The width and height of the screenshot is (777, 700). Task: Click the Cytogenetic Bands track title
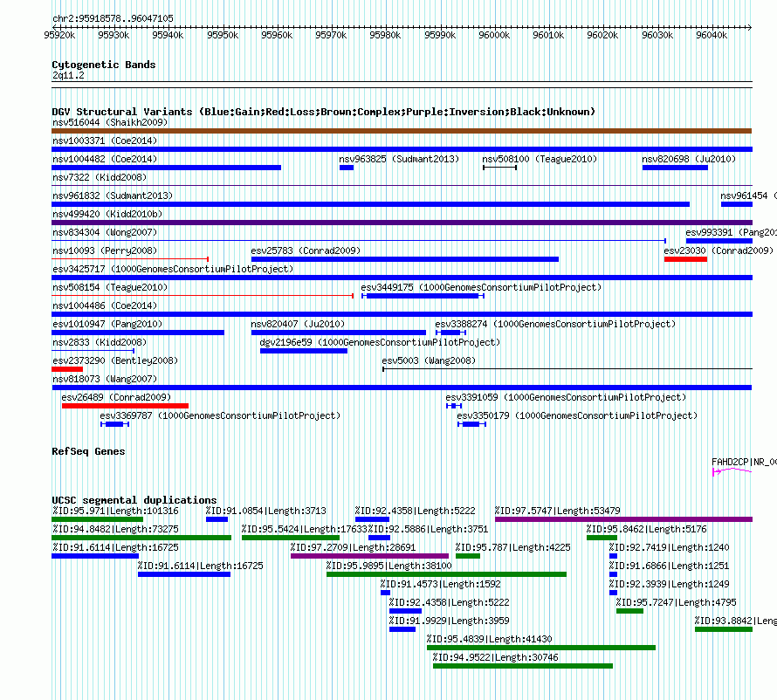pos(104,65)
